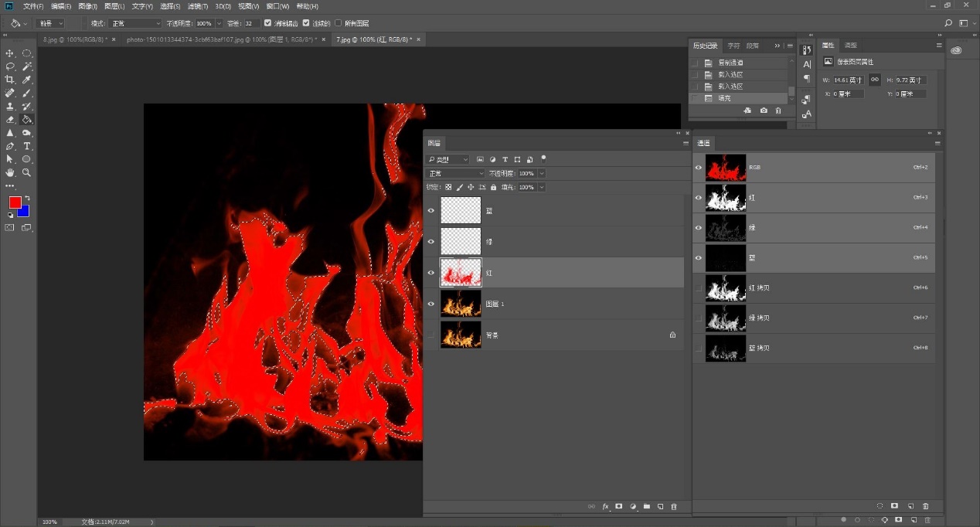Click camera snapshot icon in History panel
The width and height of the screenshot is (980, 527).
click(764, 110)
